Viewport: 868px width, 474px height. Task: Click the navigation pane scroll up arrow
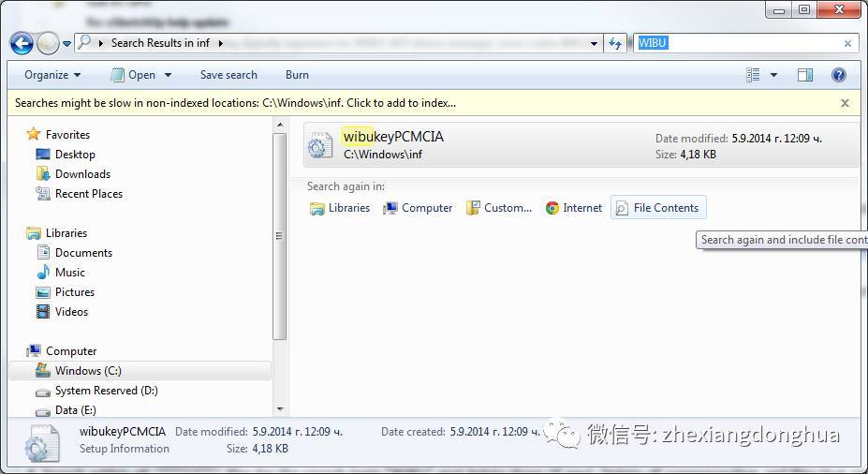(x=280, y=125)
